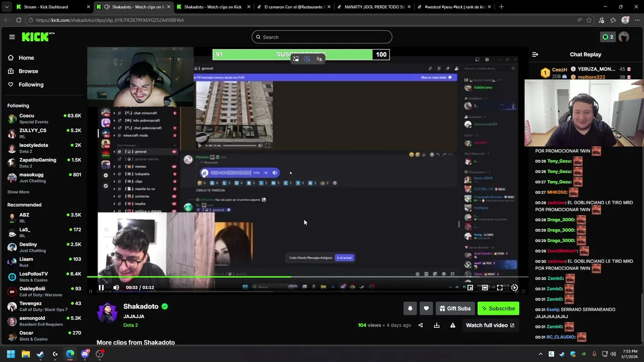Open browser tab list dropdown

click(6, 7)
